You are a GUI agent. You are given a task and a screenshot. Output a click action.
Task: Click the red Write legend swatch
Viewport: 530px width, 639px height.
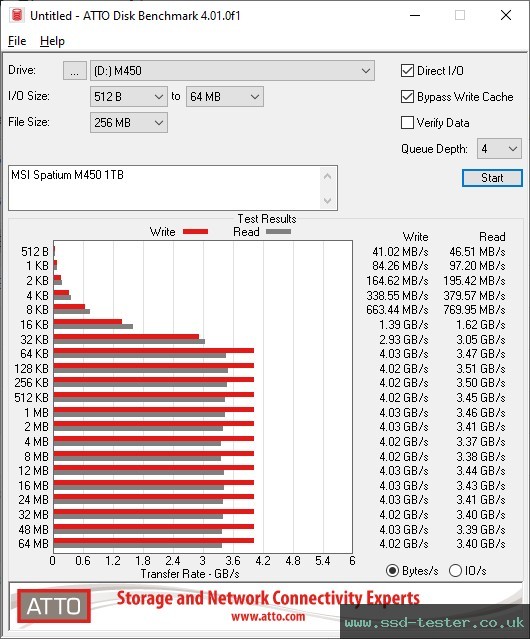196,232
